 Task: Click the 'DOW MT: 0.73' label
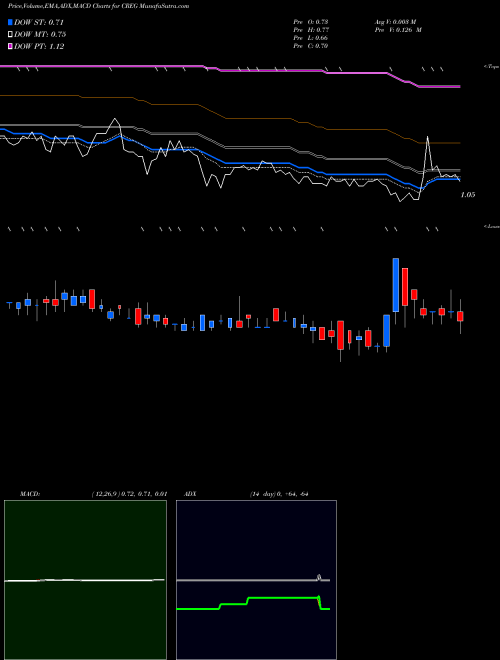tap(40, 35)
